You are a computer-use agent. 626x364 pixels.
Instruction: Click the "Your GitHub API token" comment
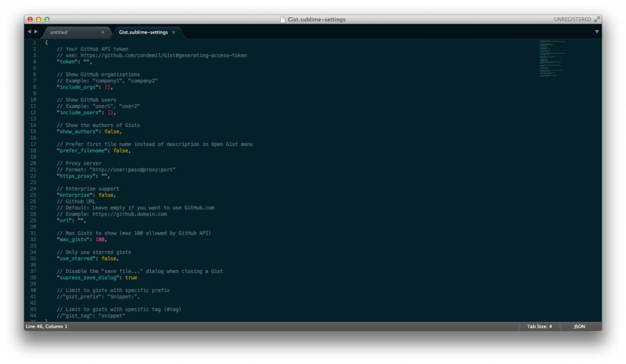point(92,49)
